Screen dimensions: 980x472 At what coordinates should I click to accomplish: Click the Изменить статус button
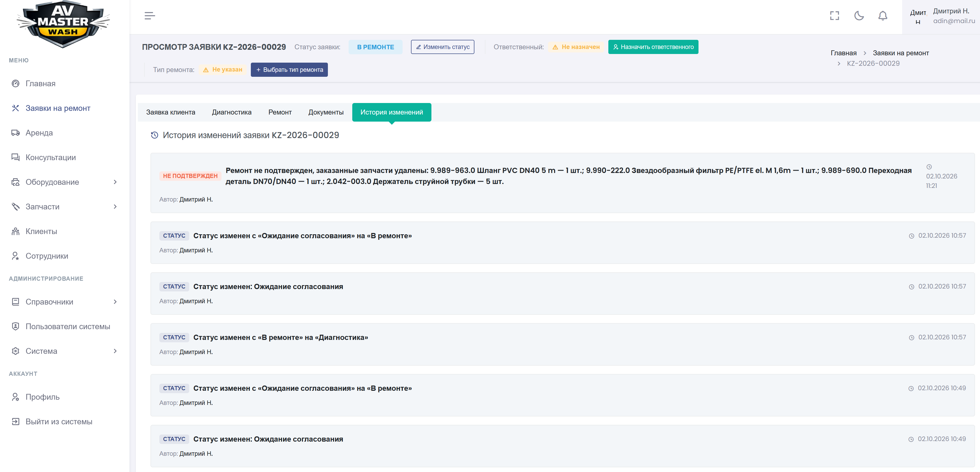442,47
